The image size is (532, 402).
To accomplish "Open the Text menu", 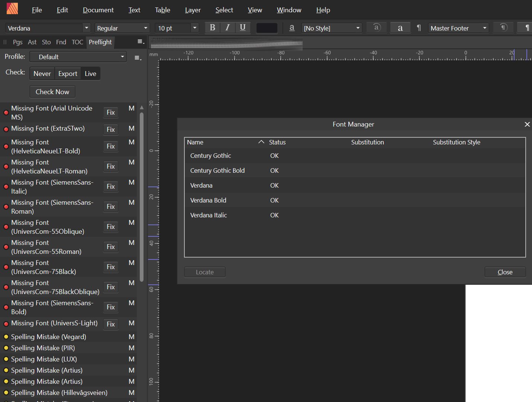I will [x=134, y=10].
